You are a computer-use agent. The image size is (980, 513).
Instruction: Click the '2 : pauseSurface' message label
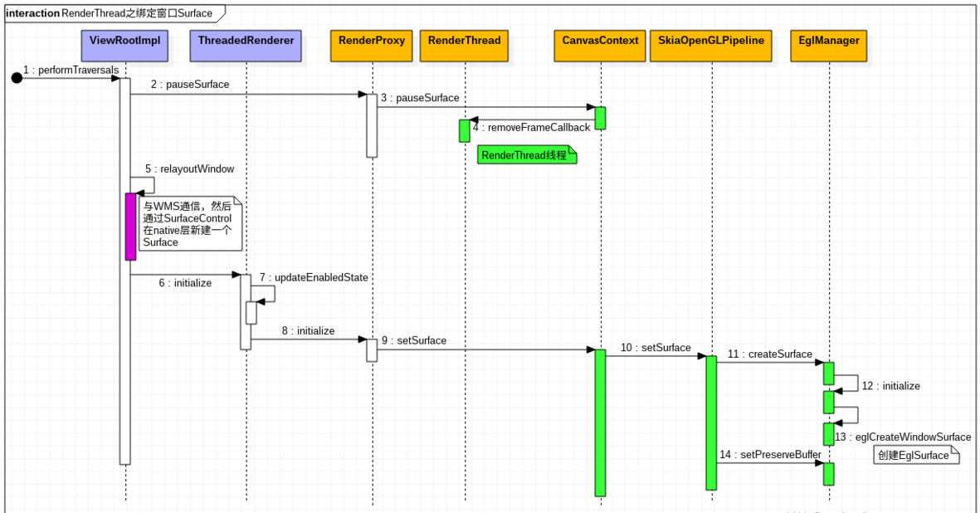pyautogui.click(x=190, y=85)
